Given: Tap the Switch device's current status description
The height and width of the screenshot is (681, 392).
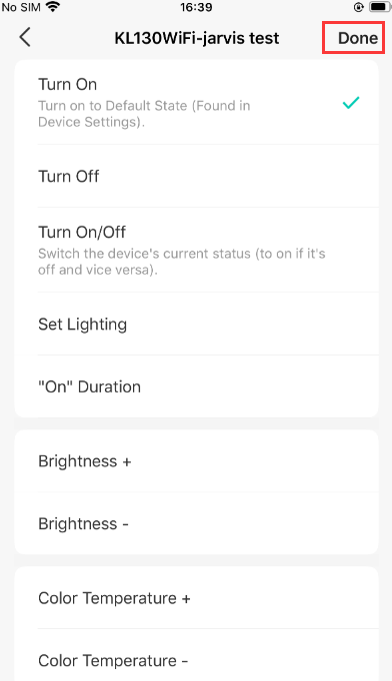Looking at the screenshot, I should (x=181, y=261).
